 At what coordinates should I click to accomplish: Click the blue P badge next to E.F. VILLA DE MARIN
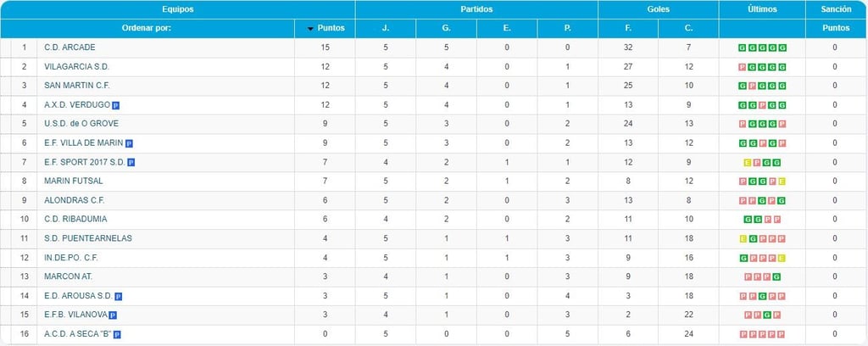pyautogui.click(x=129, y=143)
